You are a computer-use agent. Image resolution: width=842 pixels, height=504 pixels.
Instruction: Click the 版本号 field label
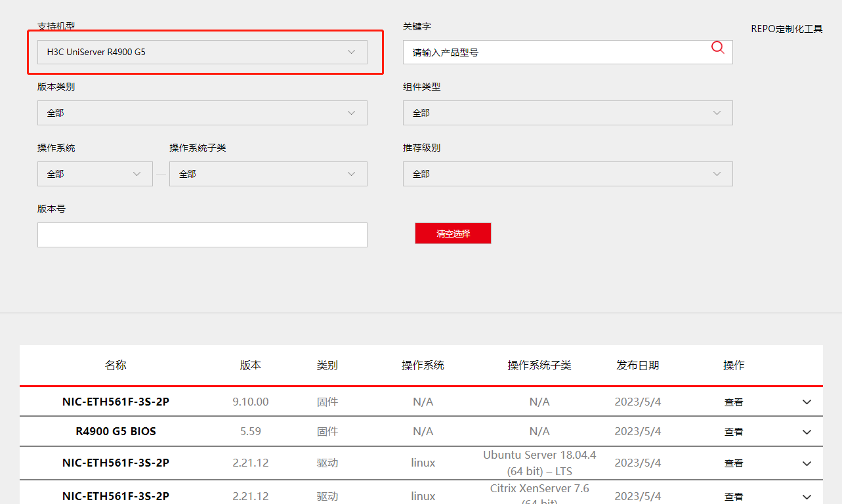(x=51, y=209)
